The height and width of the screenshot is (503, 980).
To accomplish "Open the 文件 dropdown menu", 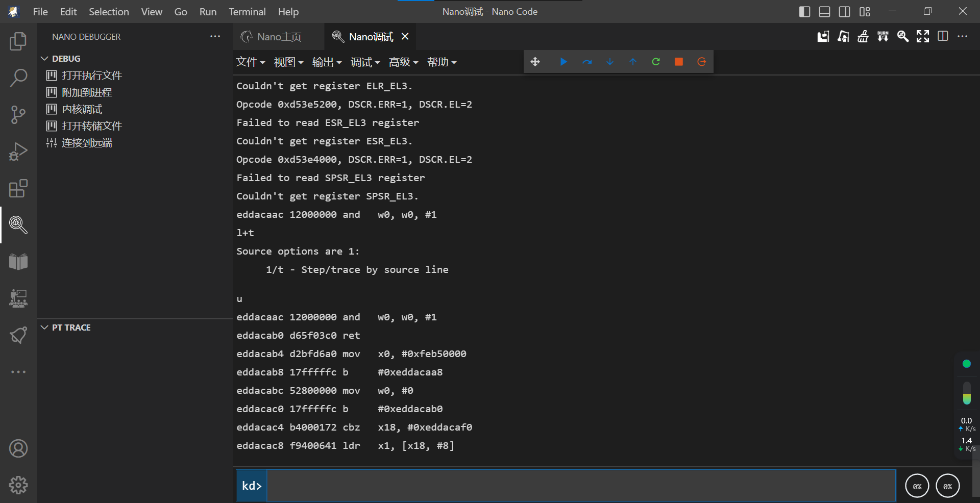I will click(250, 62).
